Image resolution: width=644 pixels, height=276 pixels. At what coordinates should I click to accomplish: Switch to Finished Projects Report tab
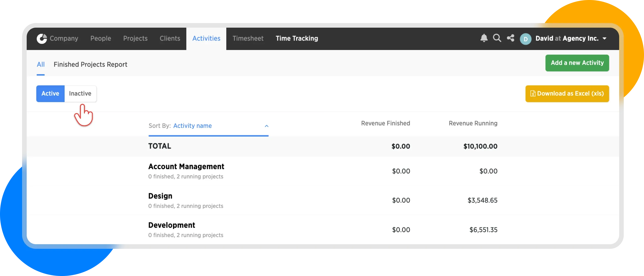tap(90, 65)
